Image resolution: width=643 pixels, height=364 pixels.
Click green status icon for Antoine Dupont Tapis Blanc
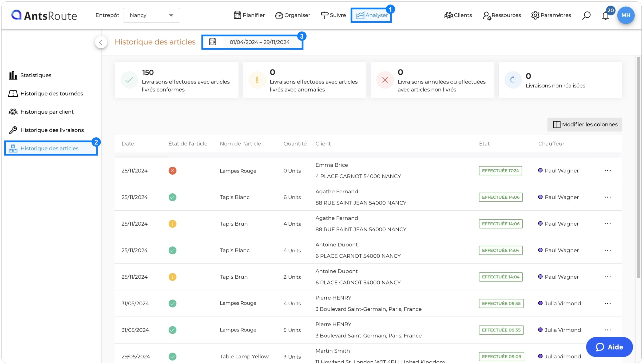[172, 250]
